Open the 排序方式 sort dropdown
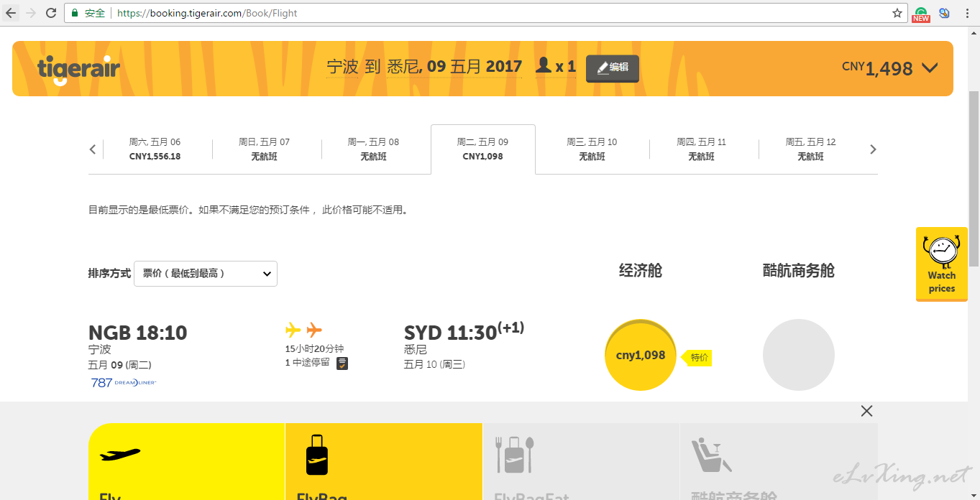Image resolution: width=980 pixels, height=500 pixels. (206, 274)
